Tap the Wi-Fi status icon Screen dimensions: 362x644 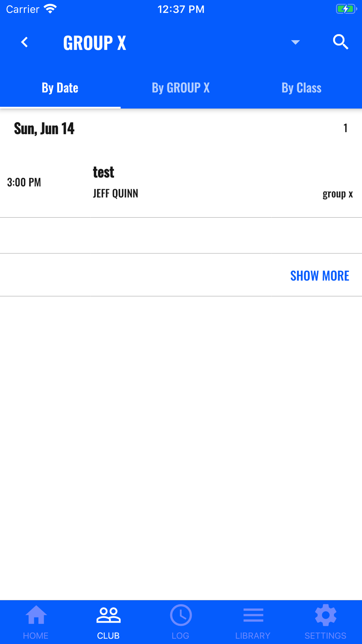pyautogui.click(x=50, y=9)
